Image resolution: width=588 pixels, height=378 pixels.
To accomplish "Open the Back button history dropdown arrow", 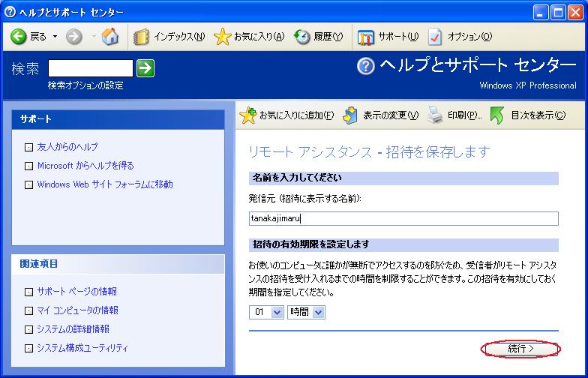I will click(x=55, y=37).
